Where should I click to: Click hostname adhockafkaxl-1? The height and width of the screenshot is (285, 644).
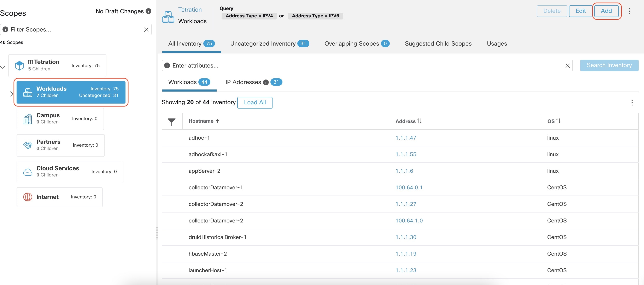(207, 155)
